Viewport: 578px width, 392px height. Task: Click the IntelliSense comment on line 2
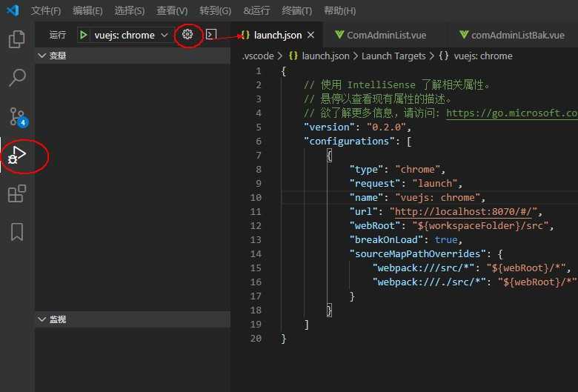click(x=396, y=84)
